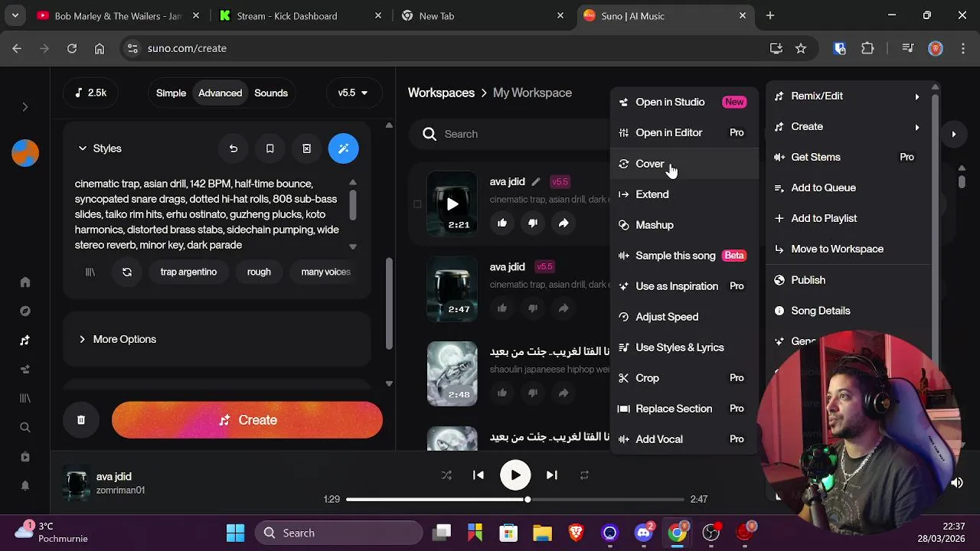Switch to Sounds mode
Viewport: 980px width, 551px height.
(271, 93)
